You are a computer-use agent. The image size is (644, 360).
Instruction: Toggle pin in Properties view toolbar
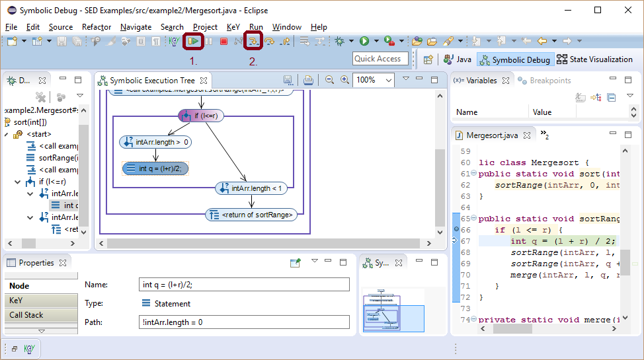296,263
